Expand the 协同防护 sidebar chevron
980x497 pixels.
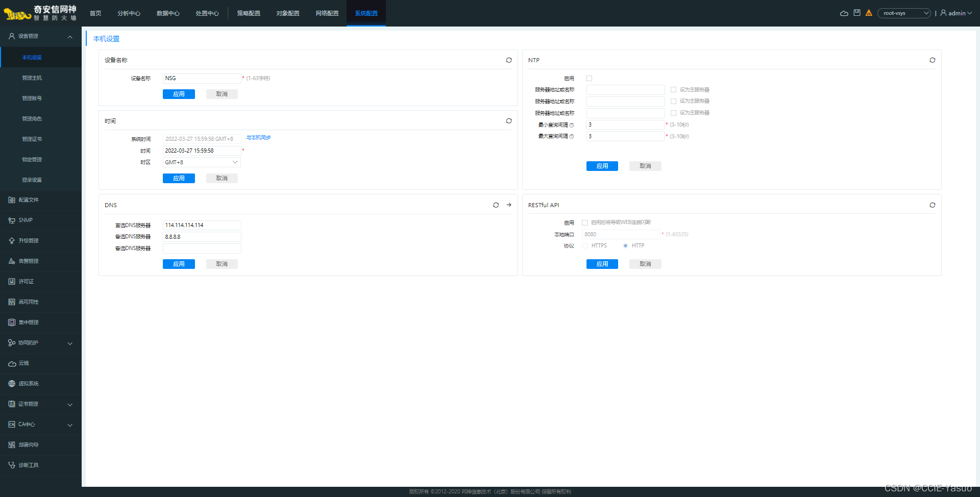coord(70,343)
